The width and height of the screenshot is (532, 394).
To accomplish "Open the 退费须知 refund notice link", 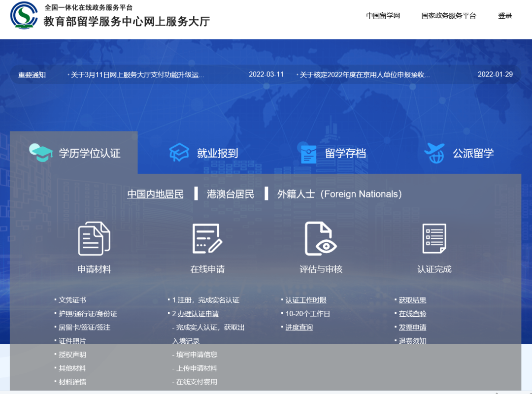I will (412, 340).
